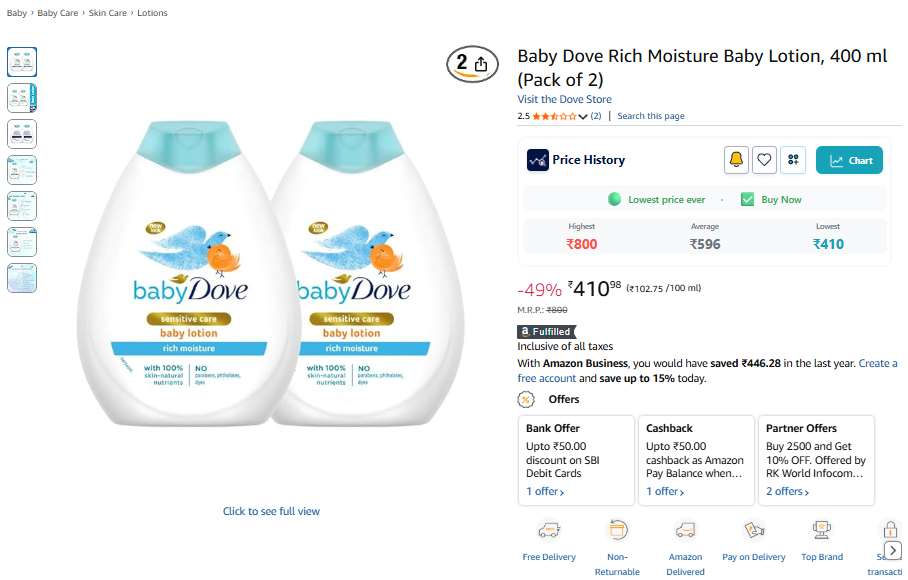Select the second product thumbnail image
The width and height of the screenshot is (908, 580).
[22, 97]
